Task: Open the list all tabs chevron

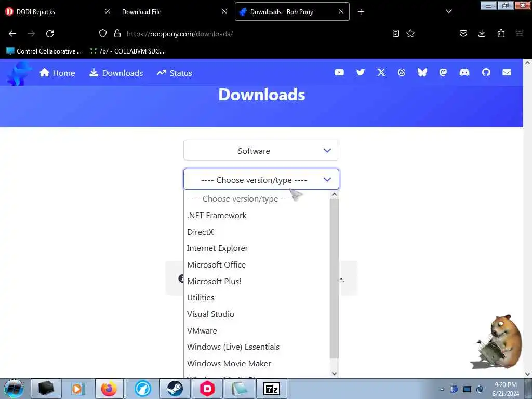Action: (x=448, y=11)
